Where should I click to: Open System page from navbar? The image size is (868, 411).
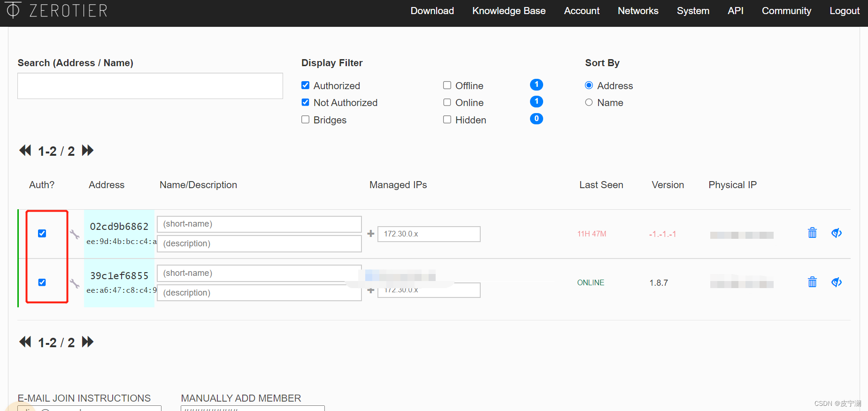pos(693,11)
